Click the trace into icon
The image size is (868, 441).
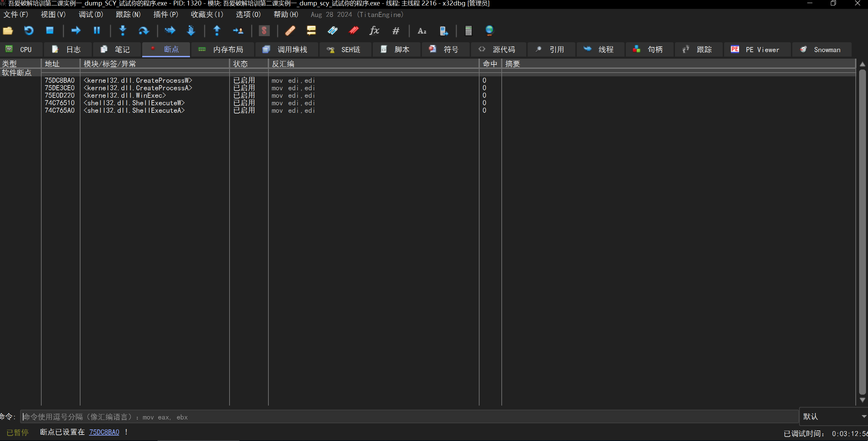pos(170,31)
